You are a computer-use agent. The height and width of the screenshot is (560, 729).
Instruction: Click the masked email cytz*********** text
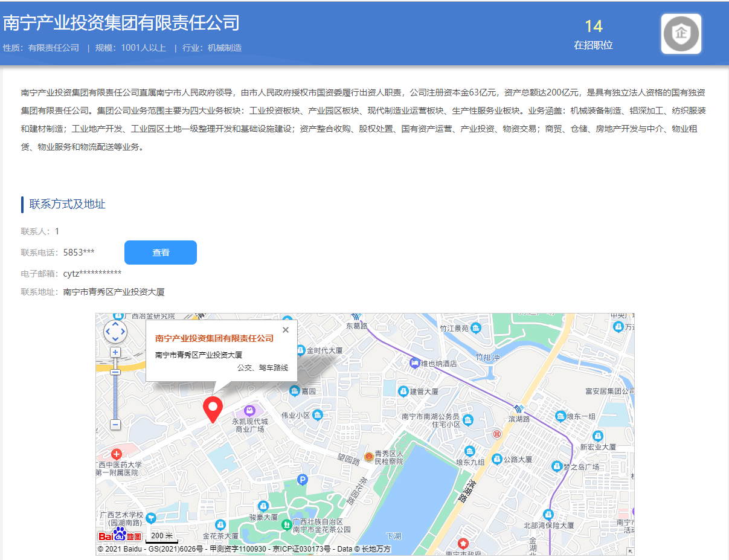click(x=92, y=274)
